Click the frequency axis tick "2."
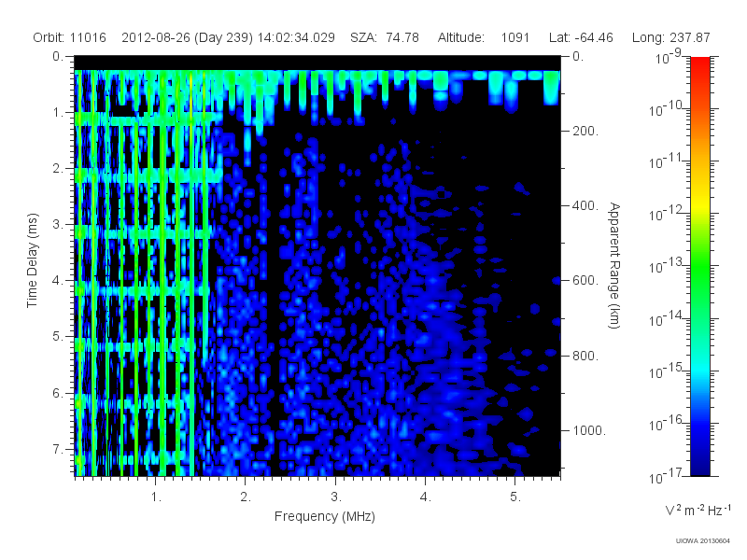Screen dimensions: 747x560 click(246, 497)
